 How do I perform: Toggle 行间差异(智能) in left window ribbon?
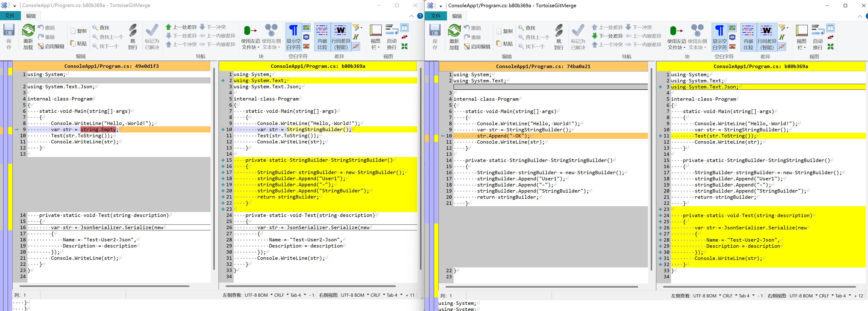[x=341, y=36]
